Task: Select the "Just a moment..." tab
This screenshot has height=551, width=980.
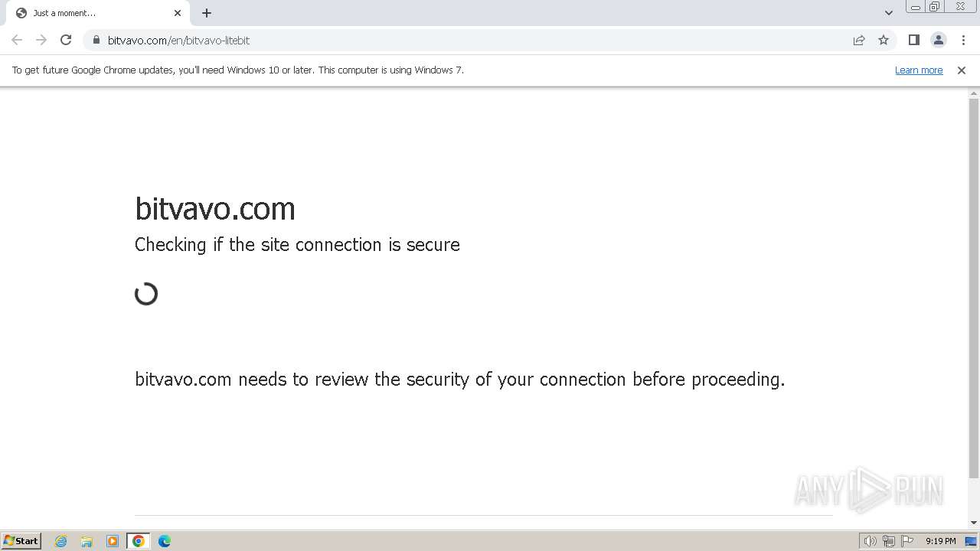Action: tap(84, 13)
